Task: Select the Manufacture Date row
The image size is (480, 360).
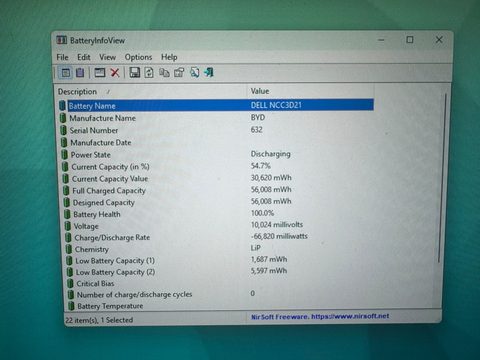Action: pos(217,143)
